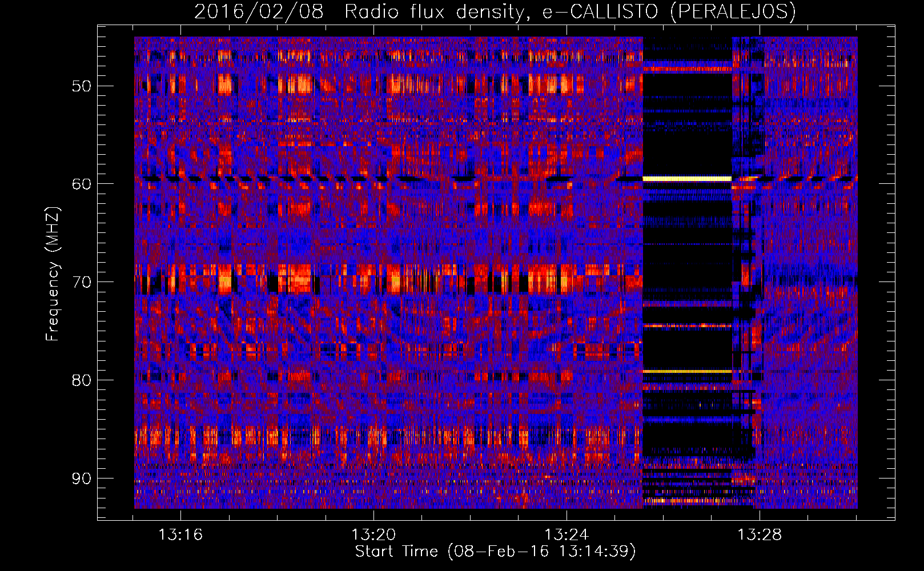
Task: Click the 80 frequency tick label
Action: 82,380
